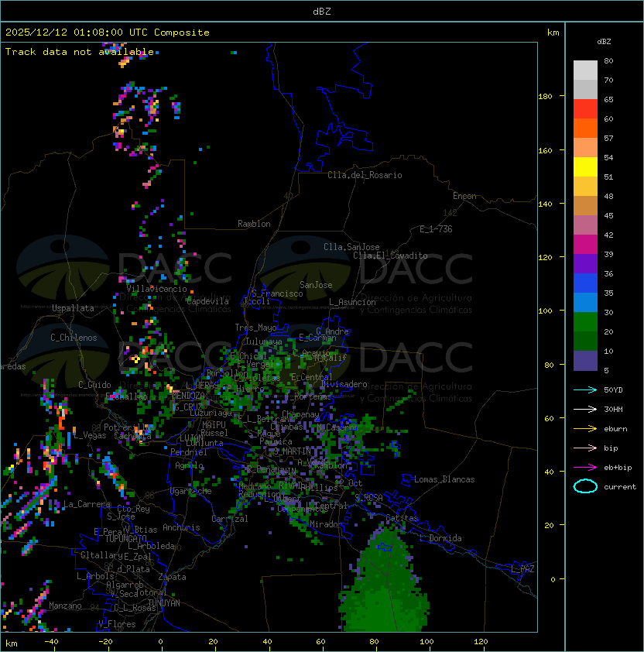Image resolution: width=644 pixels, height=652 pixels.
Task: Click the 'current' legend label
Action: click(x=620, y=486)
